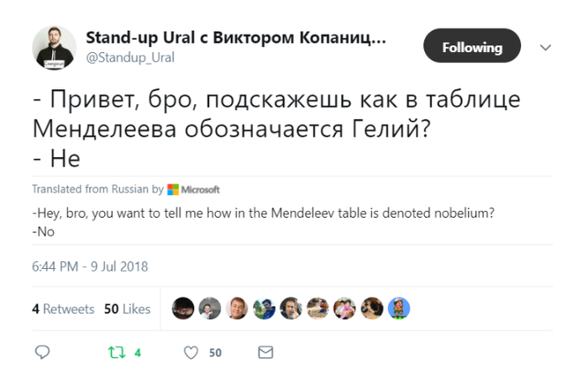Click the Translated from Russian label

click(x=97, y=189)
